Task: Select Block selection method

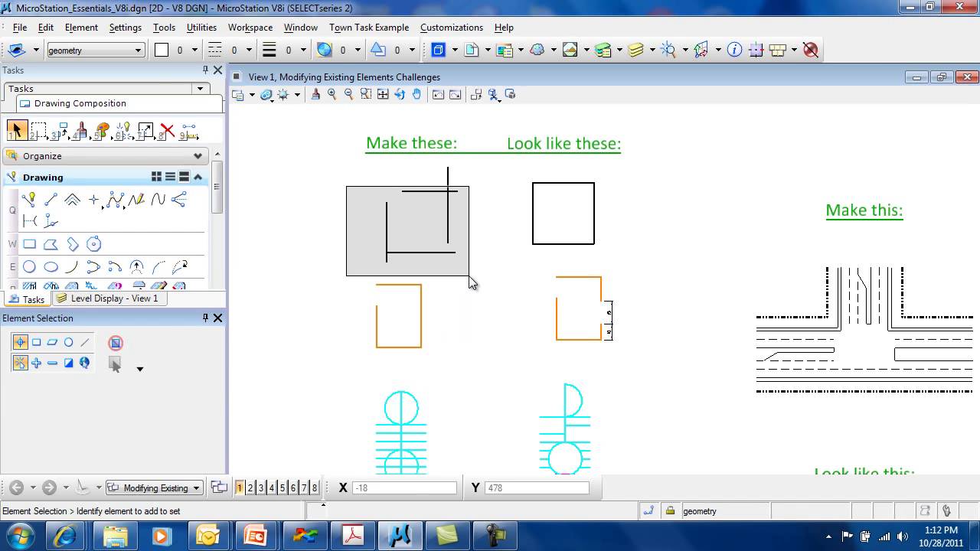Action: click(36, 342)
